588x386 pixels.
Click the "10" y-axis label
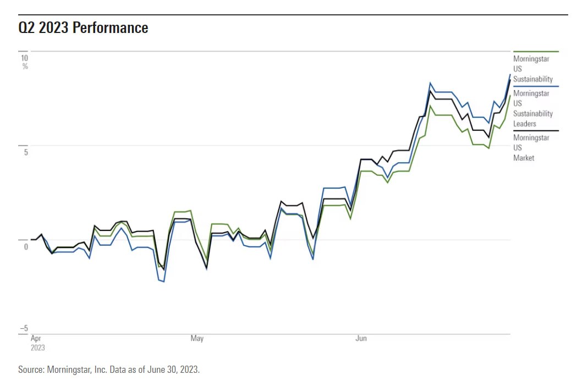point(24,58)
